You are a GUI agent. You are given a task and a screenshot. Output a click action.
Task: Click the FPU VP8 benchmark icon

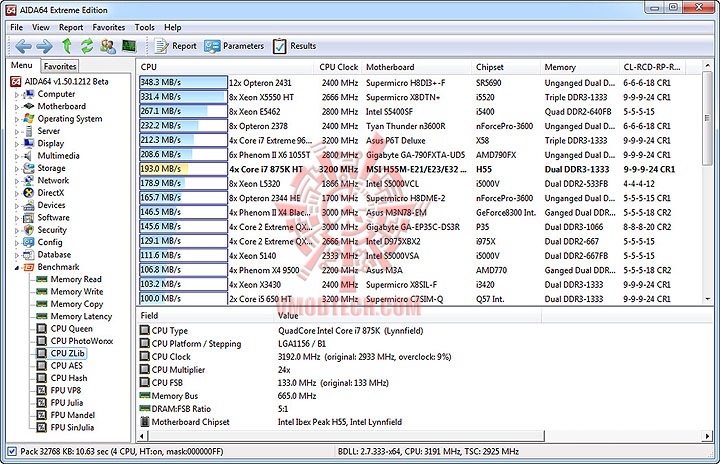[x=42, y=390]
